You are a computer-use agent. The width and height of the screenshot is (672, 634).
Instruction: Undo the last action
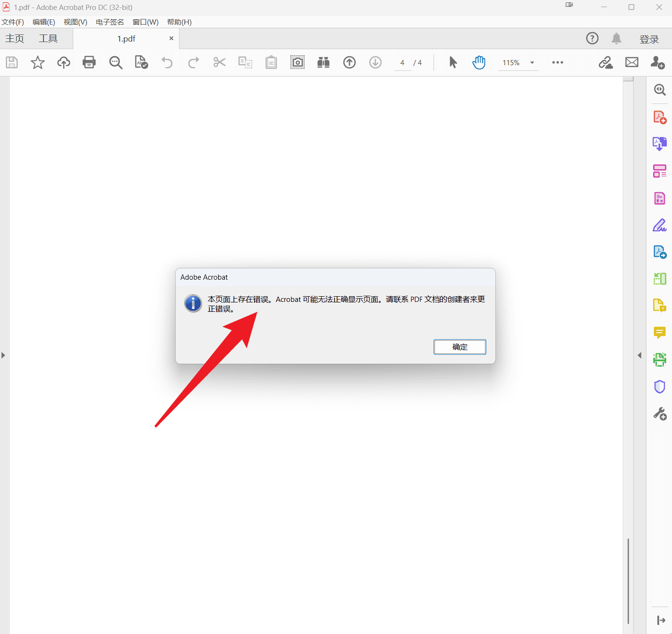point(167,62)
